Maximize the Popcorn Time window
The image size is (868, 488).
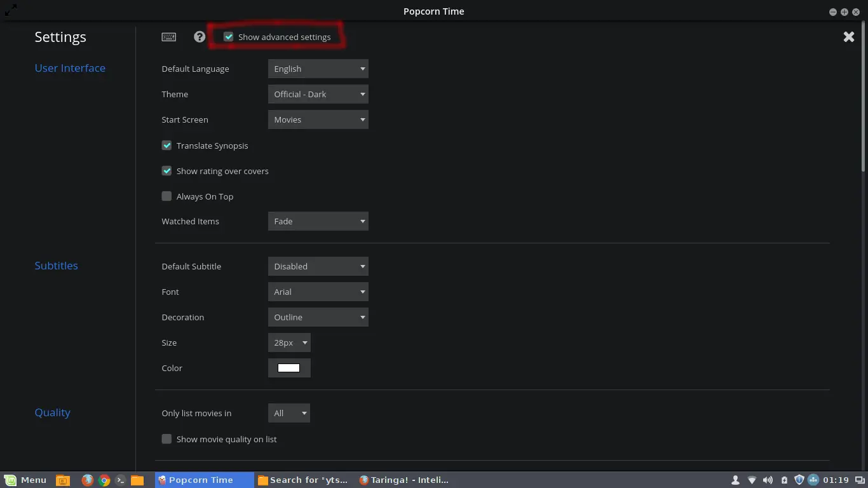pyautogui.click(x=844, y=12)
